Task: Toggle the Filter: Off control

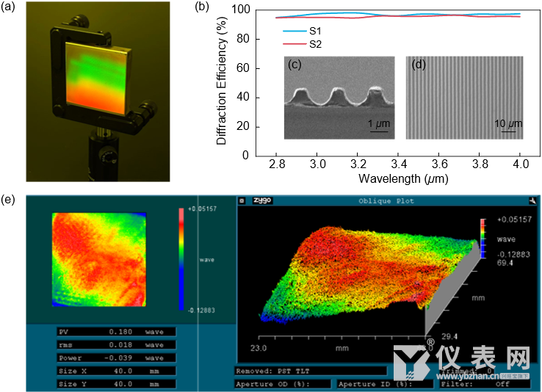Action: click(x=485, y=383)
